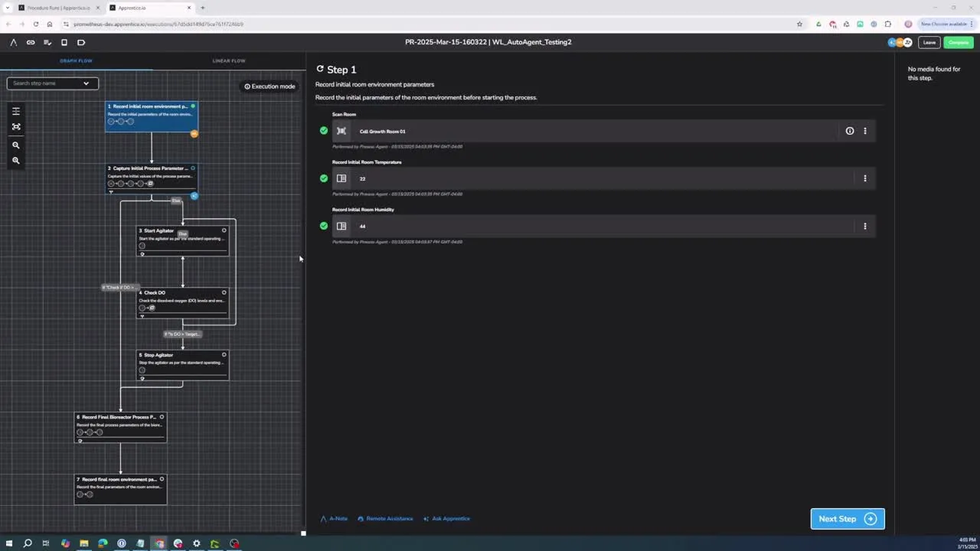980x551 pixels.
Task: Click the upper magnifier zoom icon in the graph tools
Action: [x=16, y=145]
